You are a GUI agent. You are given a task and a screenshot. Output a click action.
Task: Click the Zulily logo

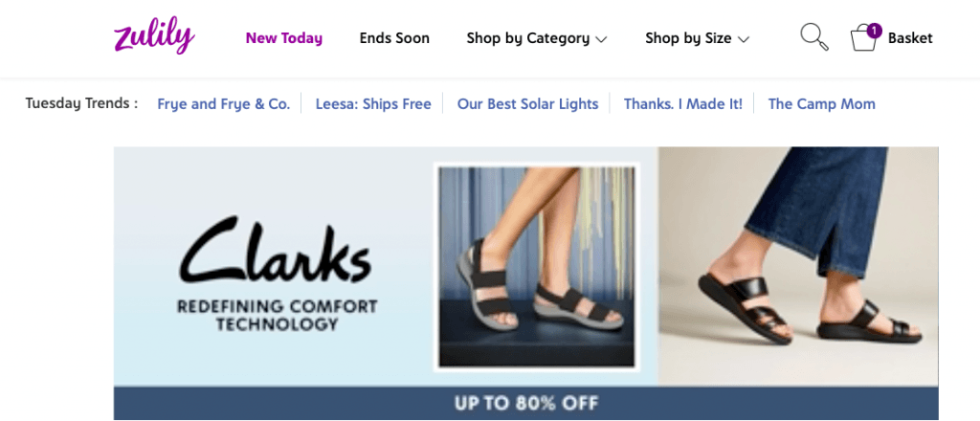click(x=154, y=35)
